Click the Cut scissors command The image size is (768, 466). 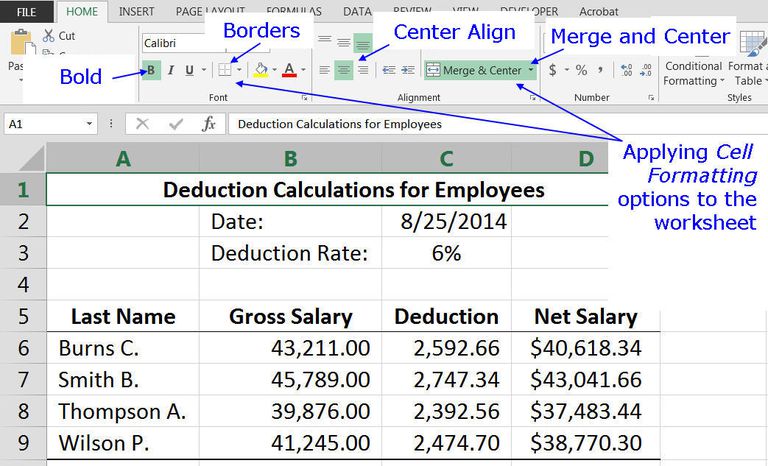(x=59, y=36)
